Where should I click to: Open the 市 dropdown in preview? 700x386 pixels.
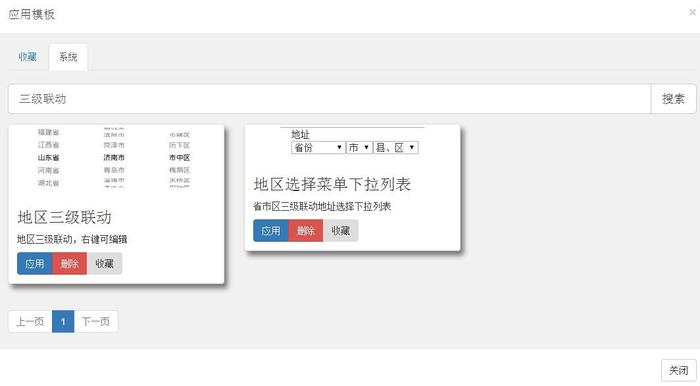click(359, 147)
